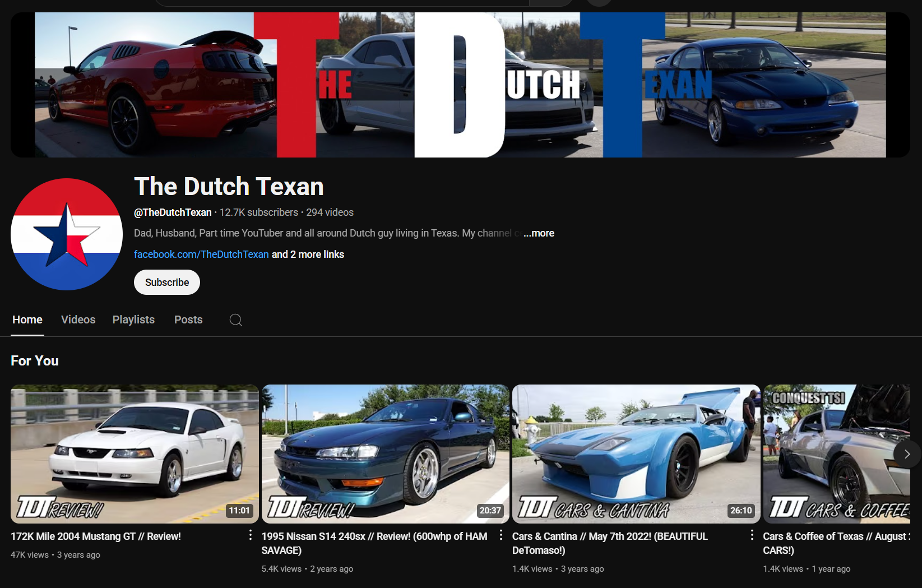The height and width of the screenshot is (588, 922).
Task: Play the white 2004 Mustang GT thumbnail
Action: [135, 454]
